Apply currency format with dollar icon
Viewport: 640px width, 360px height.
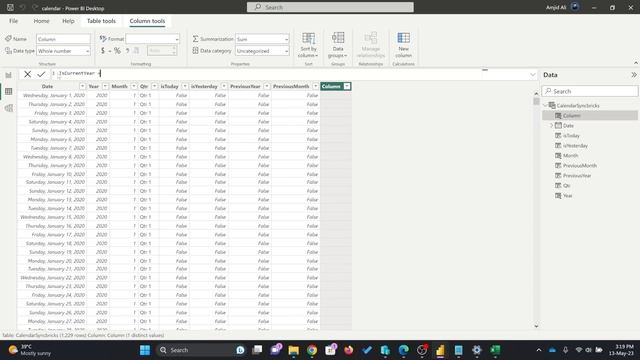103,51
